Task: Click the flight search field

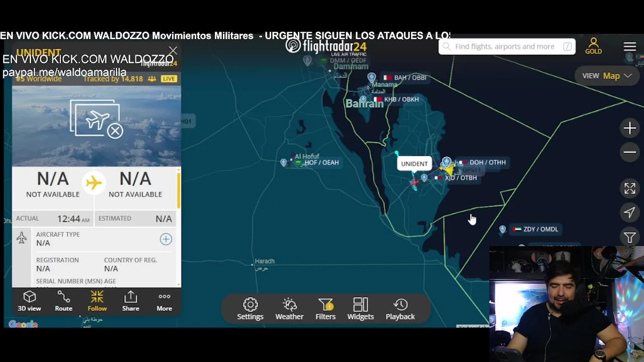Action: coord(507,46)
